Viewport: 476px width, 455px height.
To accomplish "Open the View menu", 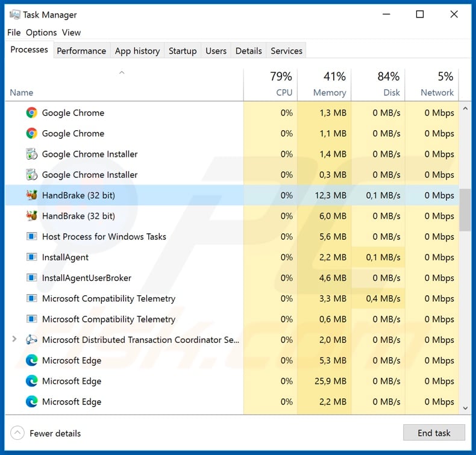I will point(71,33).
